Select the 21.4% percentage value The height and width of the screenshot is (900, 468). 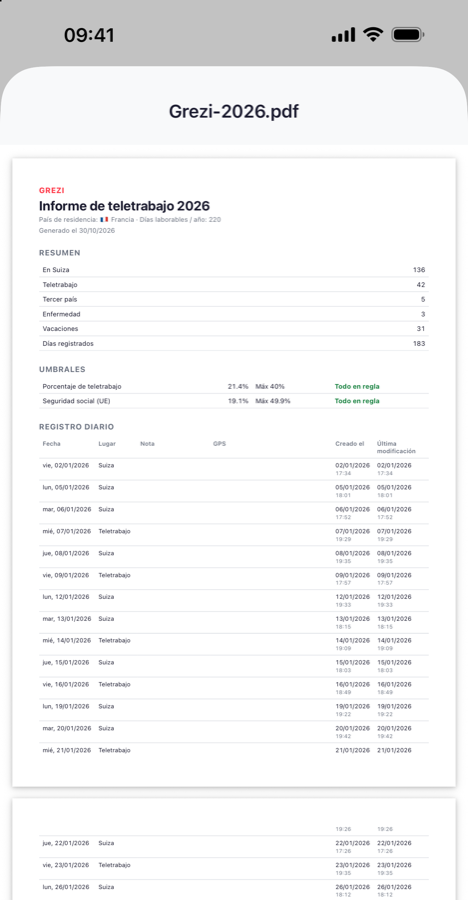pyautogui.click(x=238, y=387)
